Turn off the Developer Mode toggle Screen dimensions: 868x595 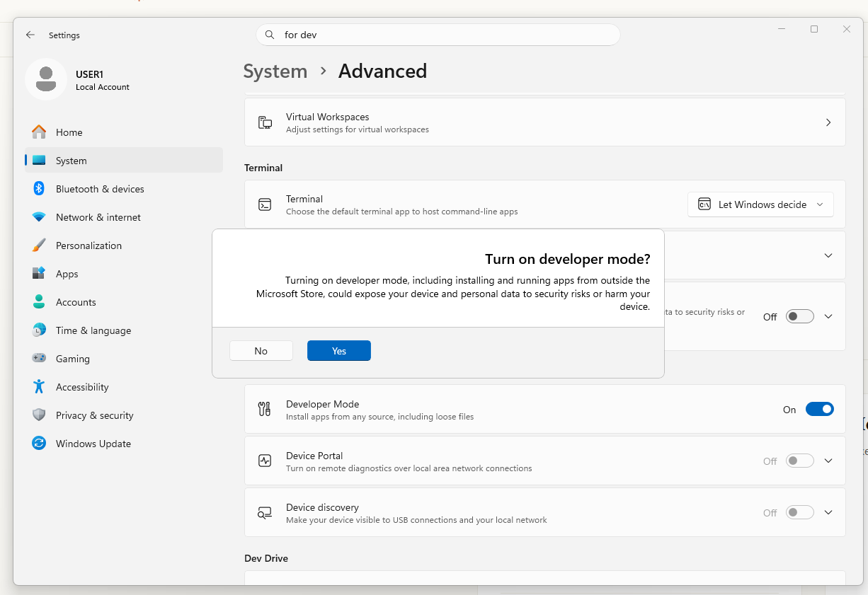[819, 409]
